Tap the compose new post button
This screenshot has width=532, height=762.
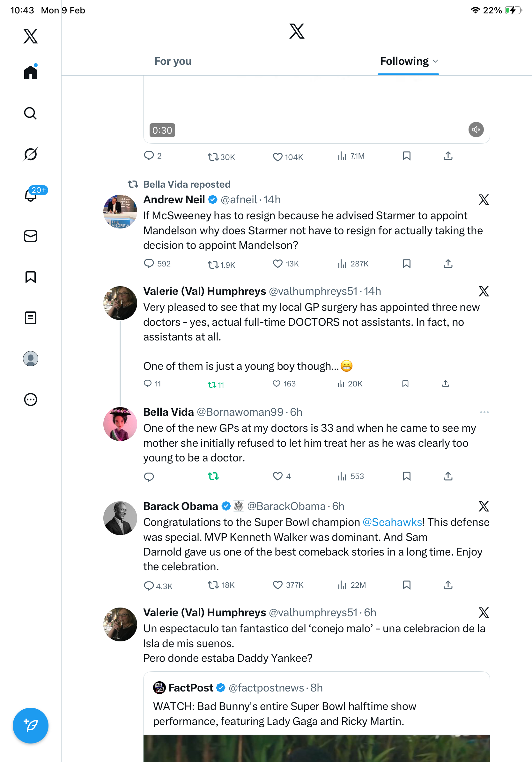click(x=30, y=726)
